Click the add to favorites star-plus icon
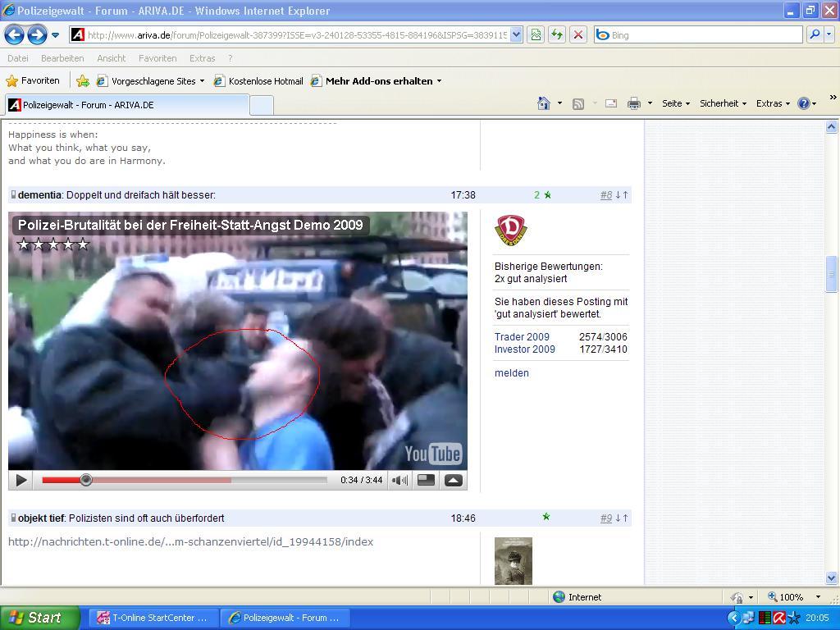The image size is (840, 630). pos(83,81)
